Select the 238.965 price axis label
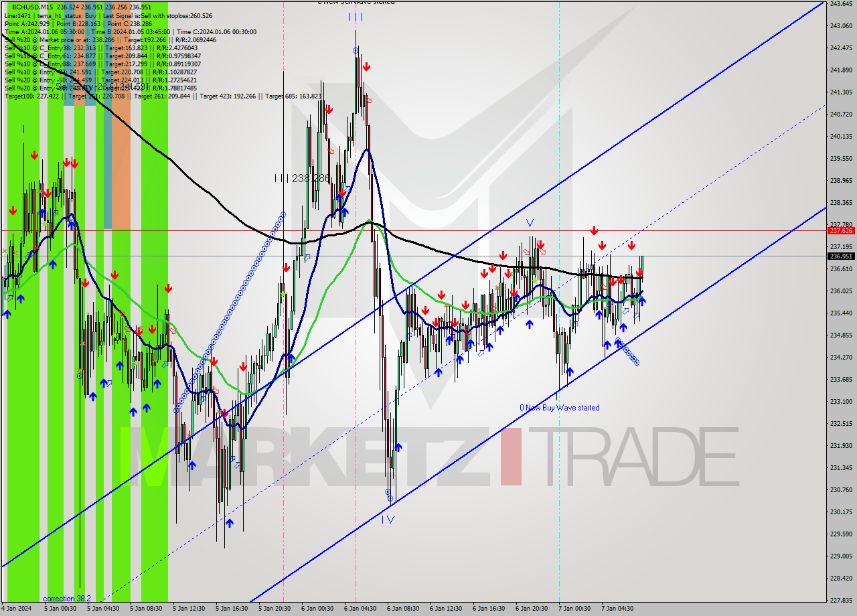The width and height of the screenshot is (857, 616). 841,181
